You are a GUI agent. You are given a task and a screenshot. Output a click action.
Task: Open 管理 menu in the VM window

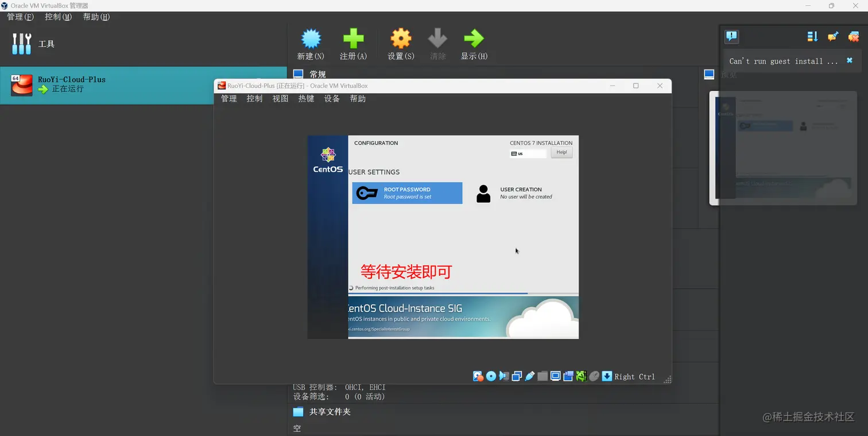pos(229,99)
